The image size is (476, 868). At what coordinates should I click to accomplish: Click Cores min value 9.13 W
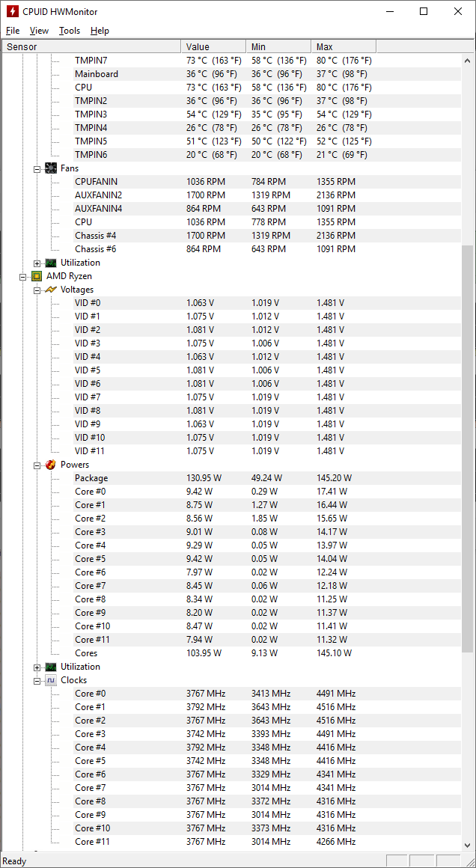264,652
